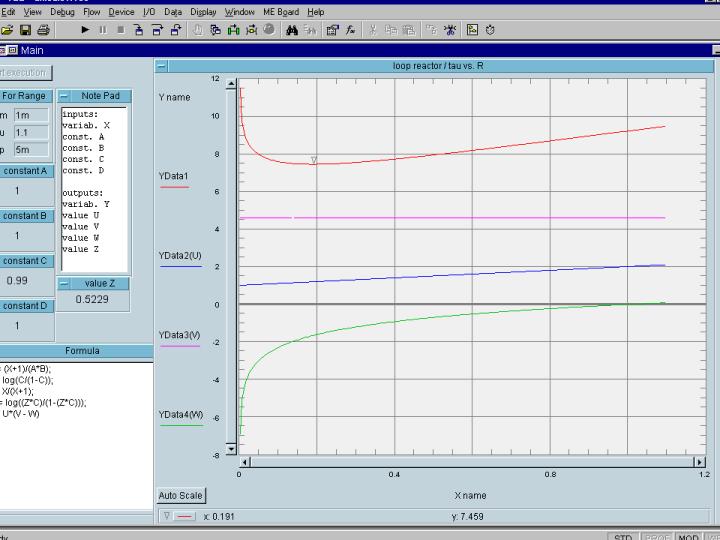This screenshot has width=720, height=540.
Task: Click the fx function toolbar icon
Action: click(351, 30)
